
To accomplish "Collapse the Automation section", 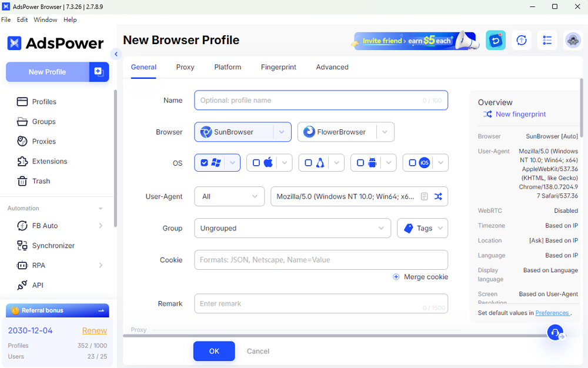I will click(101, 208).
